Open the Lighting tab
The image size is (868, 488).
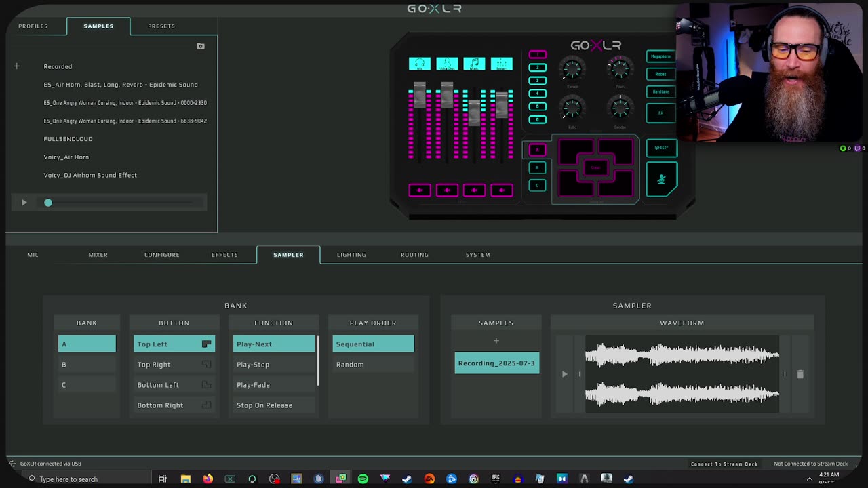351,255
